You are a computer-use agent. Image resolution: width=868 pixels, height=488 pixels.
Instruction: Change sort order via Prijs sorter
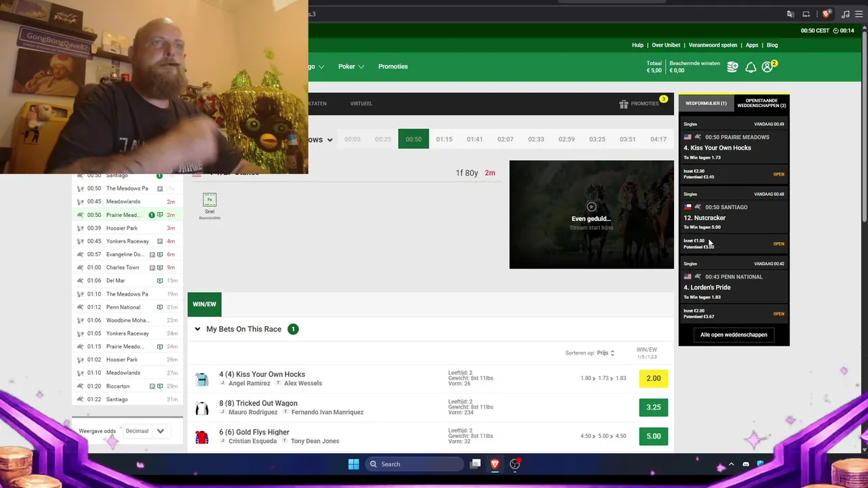[606, 352]
